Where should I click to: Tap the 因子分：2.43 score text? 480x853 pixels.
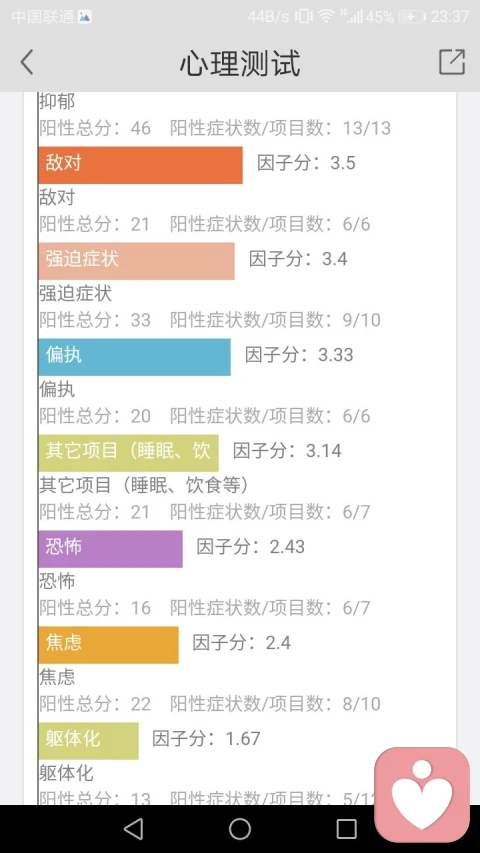point(250,547)
